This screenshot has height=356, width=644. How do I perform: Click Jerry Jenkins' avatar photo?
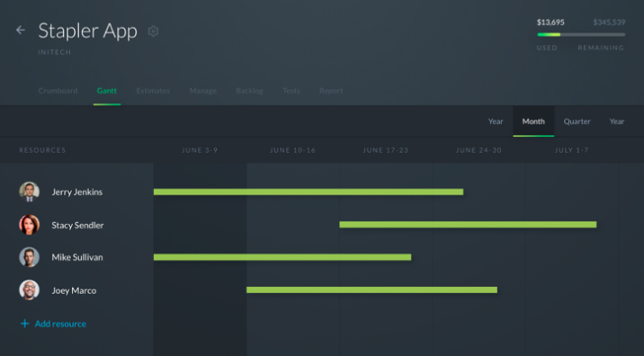click(29, 191)
